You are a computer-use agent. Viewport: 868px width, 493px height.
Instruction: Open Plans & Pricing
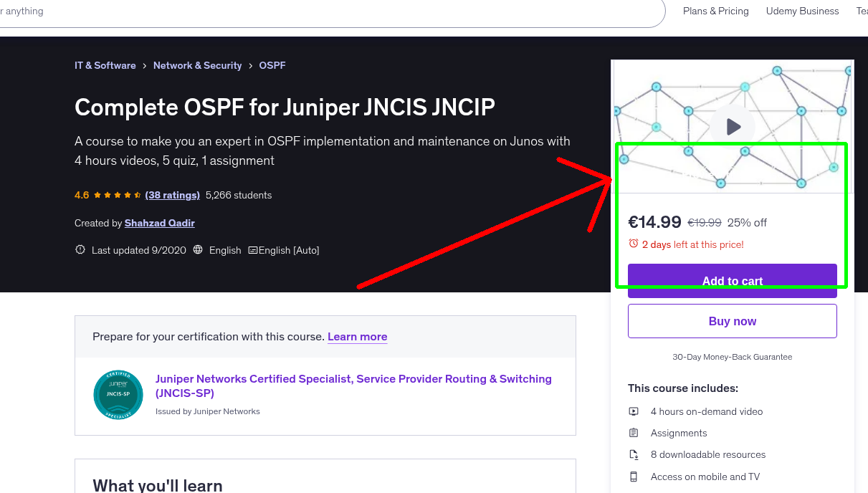[x=715, y=11]
